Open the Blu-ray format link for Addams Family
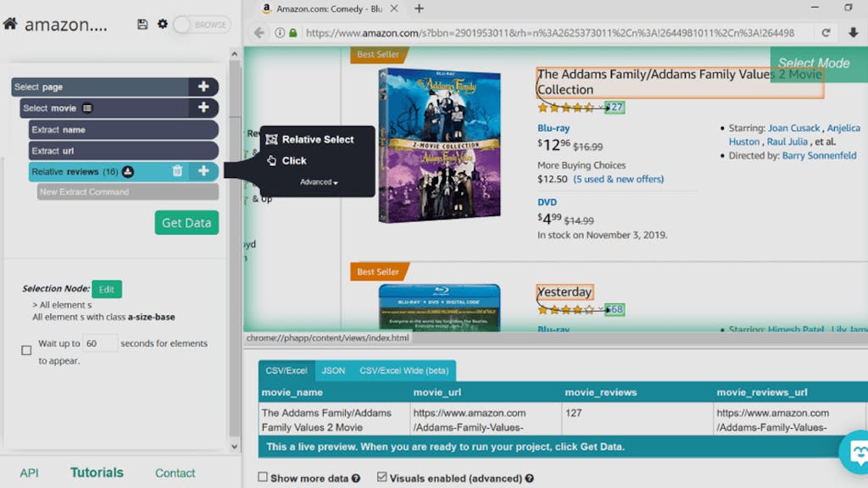 [x=554, y=128]
